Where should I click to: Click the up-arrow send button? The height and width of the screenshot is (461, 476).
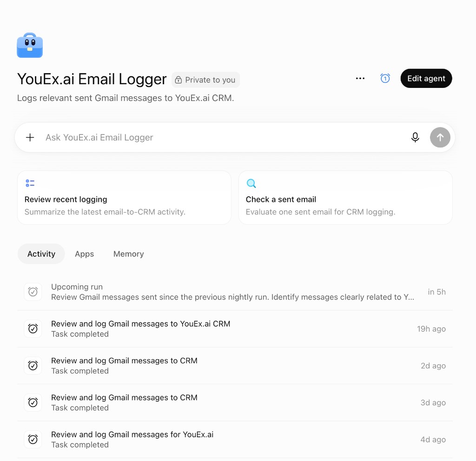440,137
